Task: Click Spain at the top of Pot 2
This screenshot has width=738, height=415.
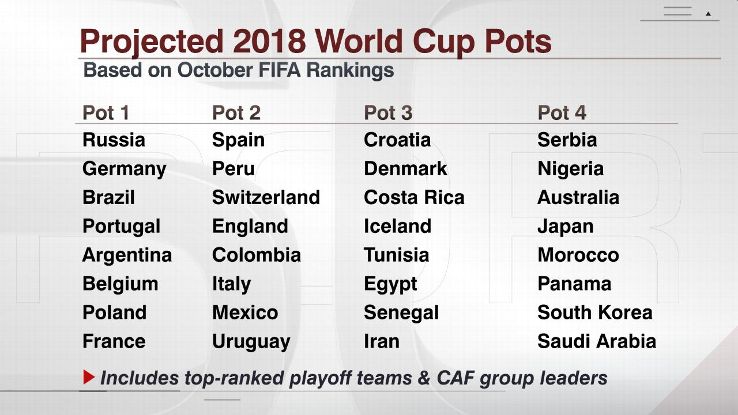Action: (x=238, y=140)
